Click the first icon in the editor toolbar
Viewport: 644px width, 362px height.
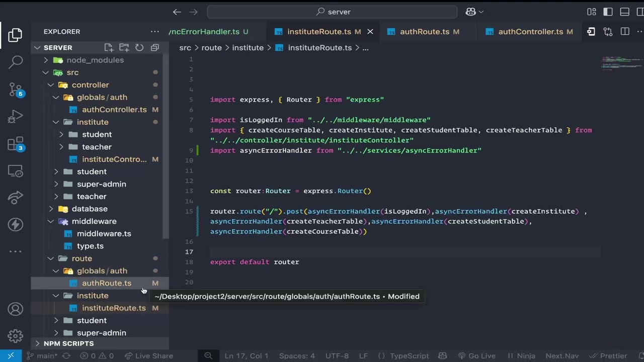pyautogui.click(x=591, y=32)
